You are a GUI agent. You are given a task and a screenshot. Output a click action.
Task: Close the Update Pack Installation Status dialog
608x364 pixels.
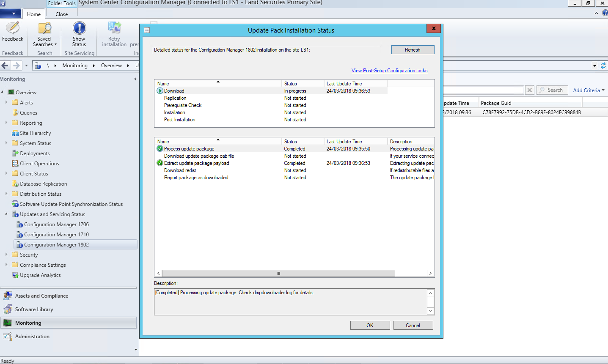pos(434,28)
